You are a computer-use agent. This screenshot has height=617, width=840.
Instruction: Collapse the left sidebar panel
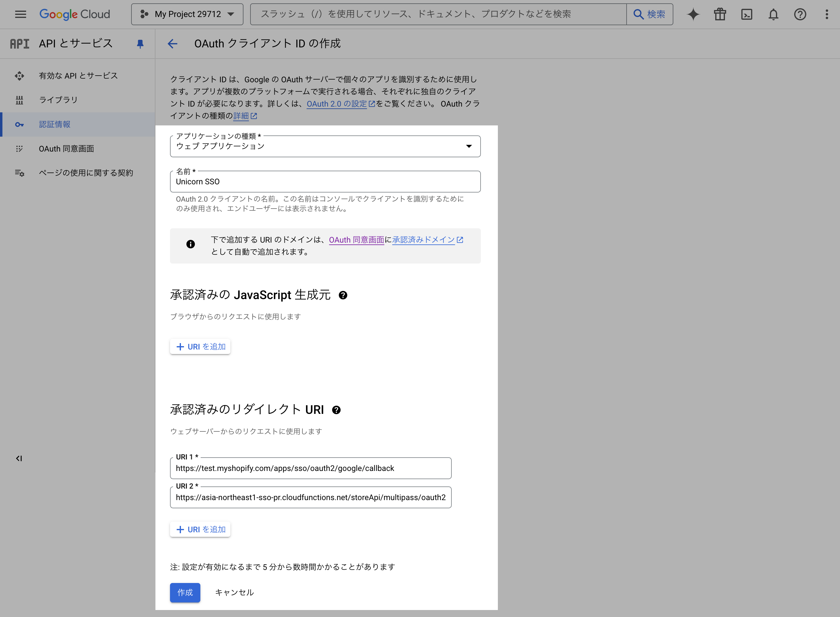pyautogui.click(x=19, y=458)
